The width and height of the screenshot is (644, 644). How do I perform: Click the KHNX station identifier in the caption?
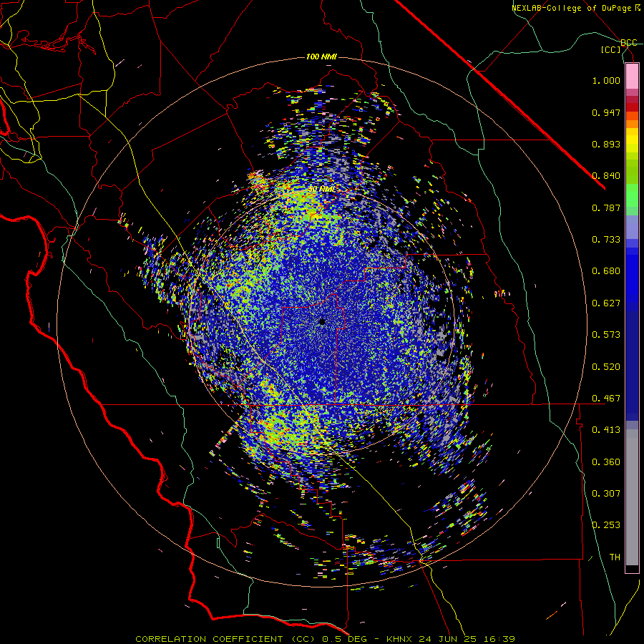pyautogui.click(x=400, y=639)
